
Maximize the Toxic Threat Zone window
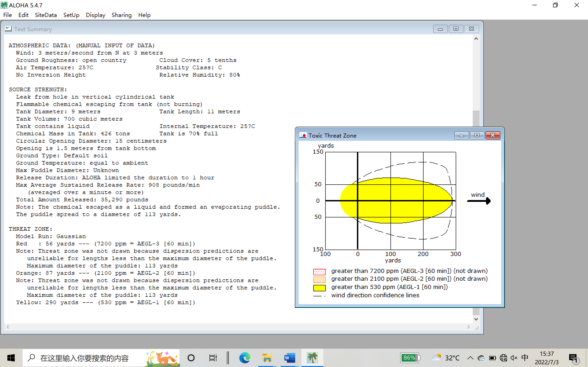pos(477,135)
